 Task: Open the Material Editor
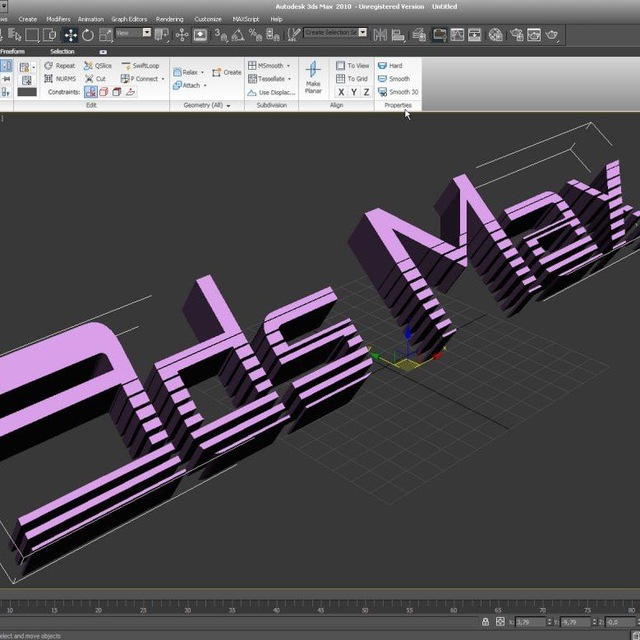click(496, 35)
